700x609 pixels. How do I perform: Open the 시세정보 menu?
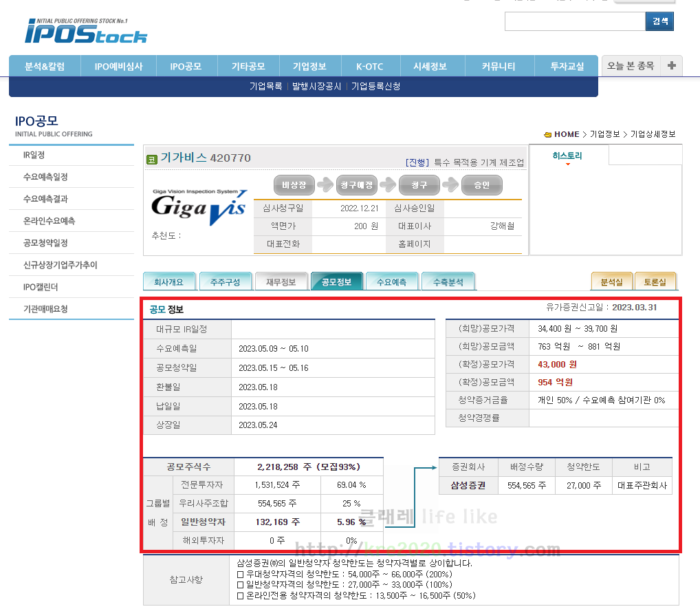[x=430, y=66]
